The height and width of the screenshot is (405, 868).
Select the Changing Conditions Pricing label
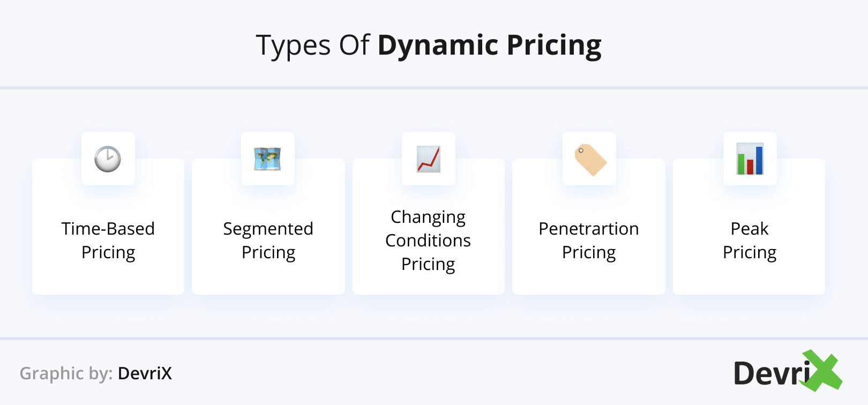click(428, 240)
